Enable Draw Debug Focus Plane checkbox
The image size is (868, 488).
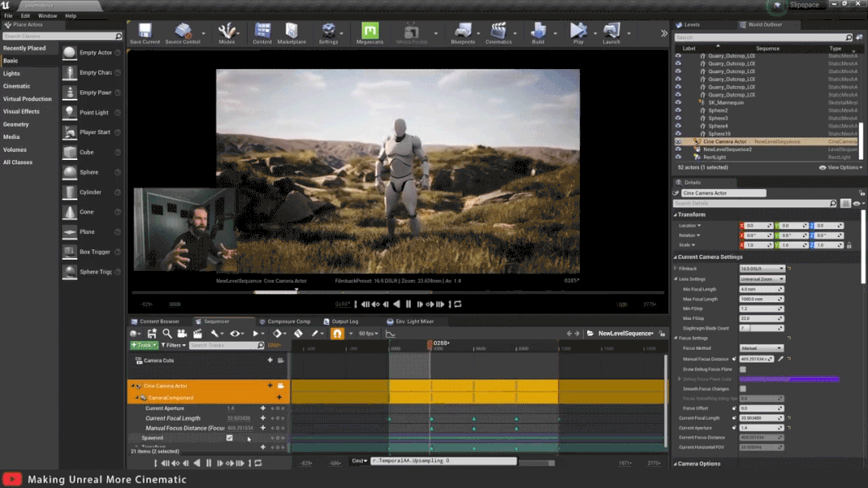pos(743,369)
